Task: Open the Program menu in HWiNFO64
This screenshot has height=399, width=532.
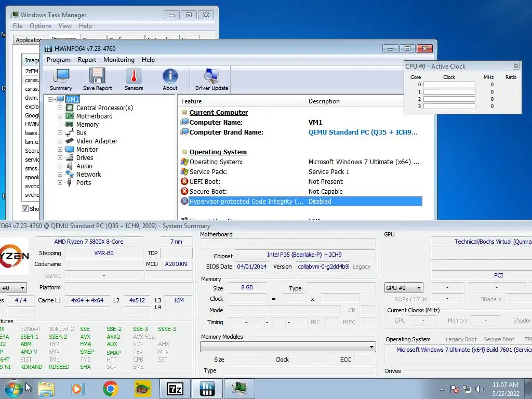Action: coord(59,60)
